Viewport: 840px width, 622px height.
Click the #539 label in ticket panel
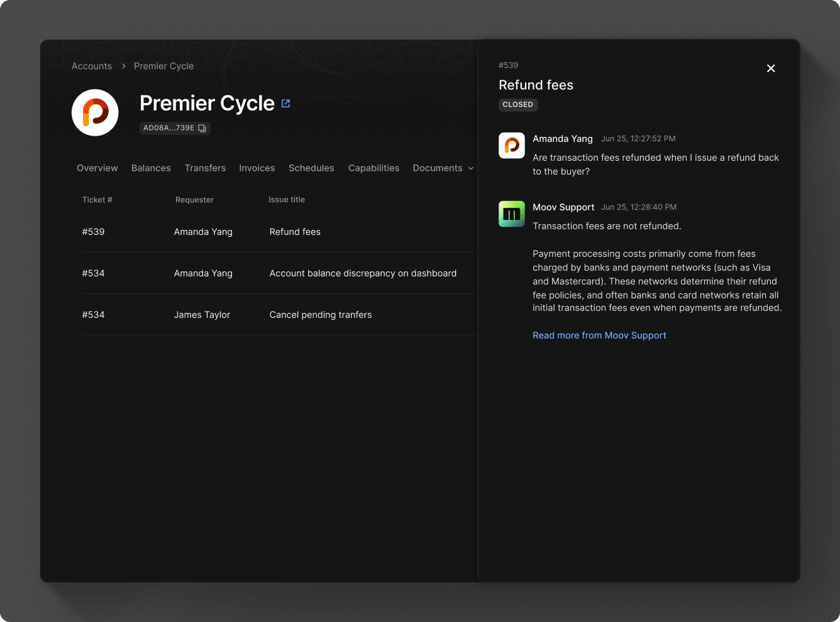coord(508,65)
